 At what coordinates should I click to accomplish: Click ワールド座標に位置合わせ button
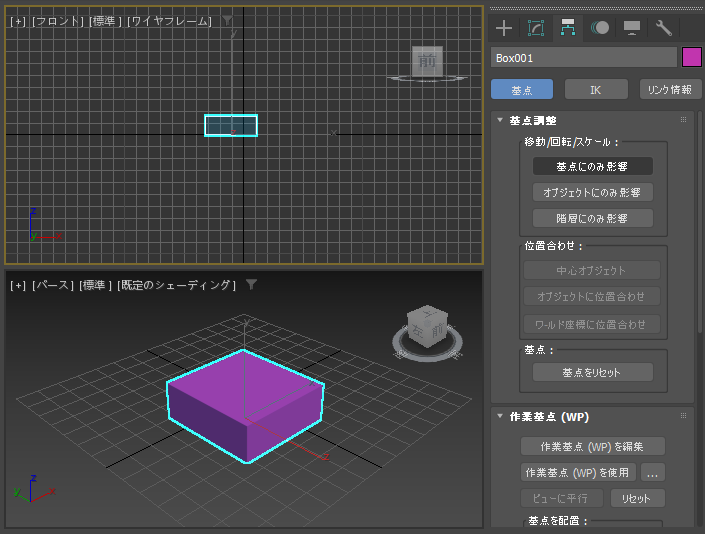click(x=592, y=324)
